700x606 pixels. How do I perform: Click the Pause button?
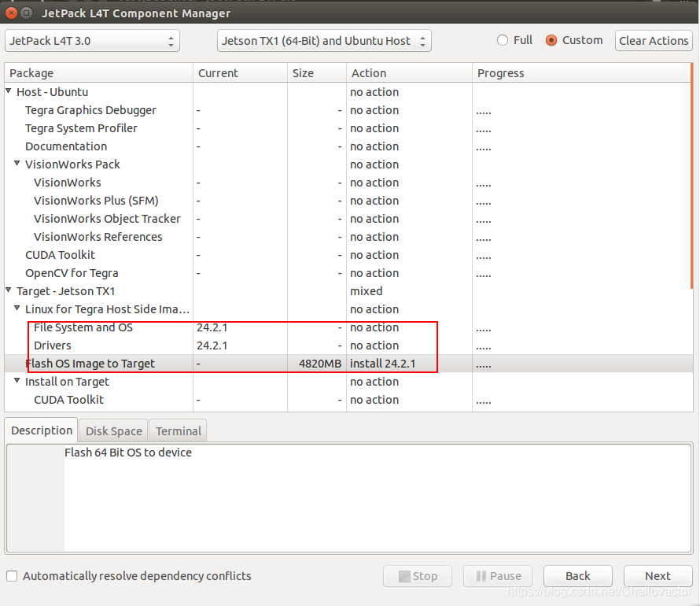pyautogui.click(x=498, y=576)
